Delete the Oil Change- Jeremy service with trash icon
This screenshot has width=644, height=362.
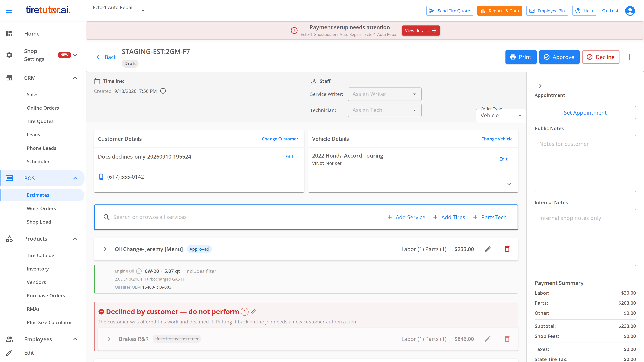507,249
